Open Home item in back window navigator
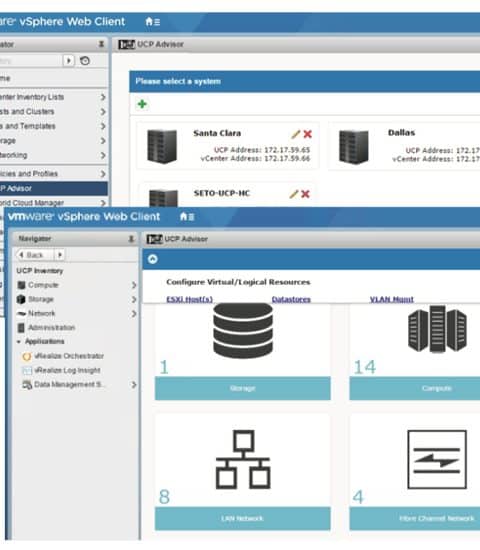The width and height of the screenshot is (480, 550). (x=5, y=78)
